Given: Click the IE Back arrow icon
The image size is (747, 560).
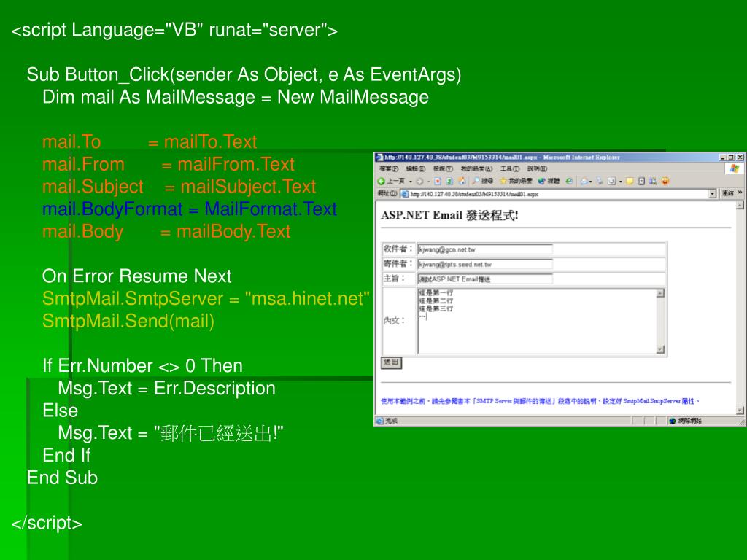Looking at the screenshot, I should click(381, 182).
